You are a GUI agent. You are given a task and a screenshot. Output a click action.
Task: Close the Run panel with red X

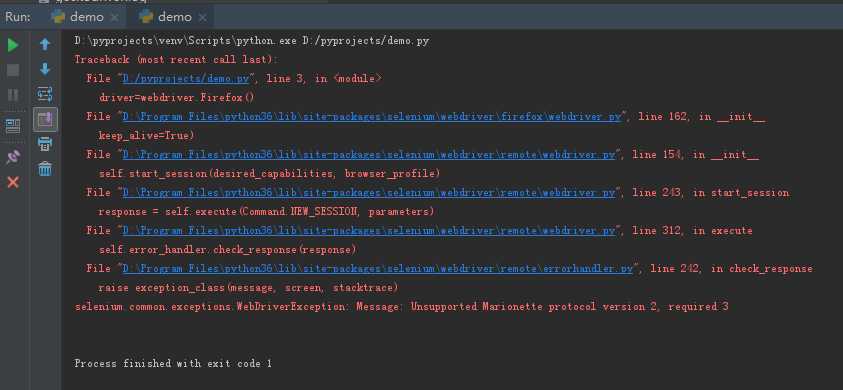(13, 182)
